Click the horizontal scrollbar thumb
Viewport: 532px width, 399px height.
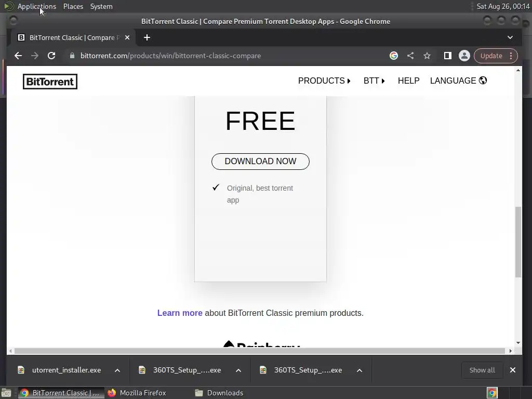[x=260, y=351]
